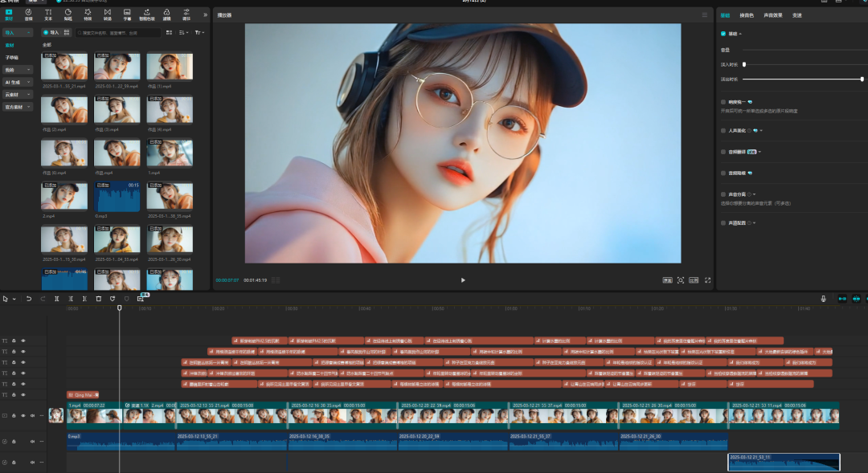Play the preview video
Viewport: 868px width, 473px height.
[463, 280]
